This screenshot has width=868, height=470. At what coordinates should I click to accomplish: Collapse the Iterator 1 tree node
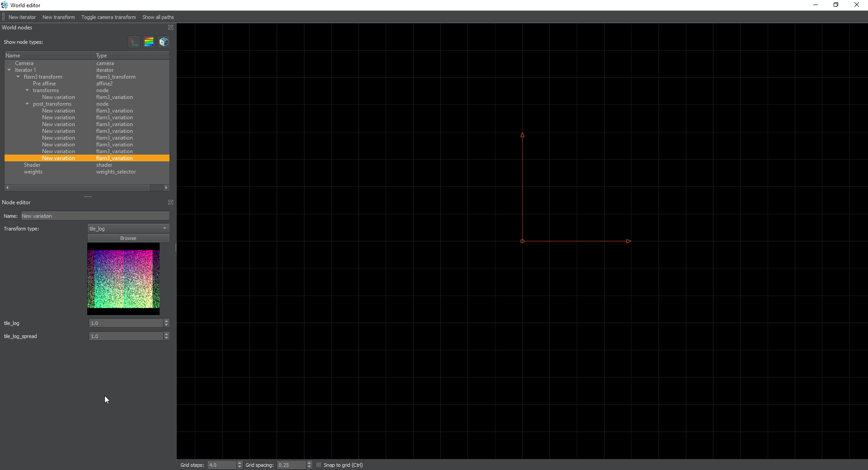pos(9,70)
